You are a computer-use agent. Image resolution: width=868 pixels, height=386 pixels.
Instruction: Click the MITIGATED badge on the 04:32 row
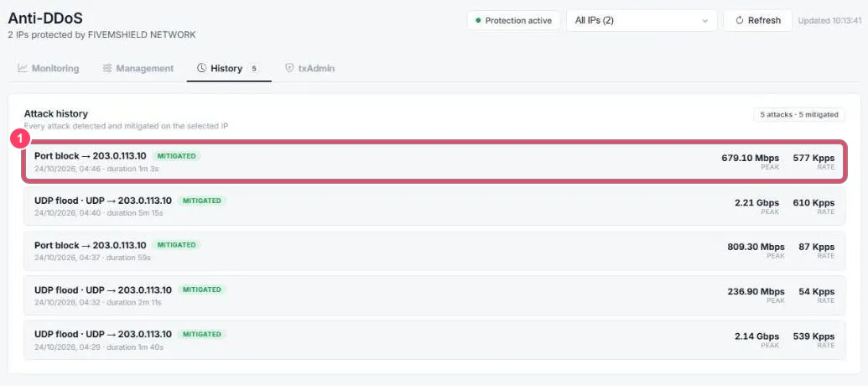[201, 289]
